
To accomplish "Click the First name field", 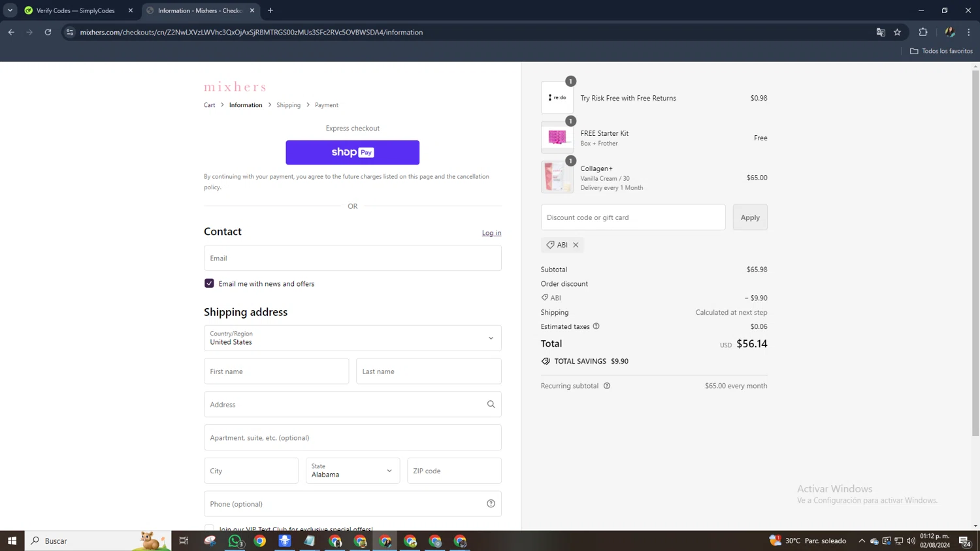I will pyautogui.click(x=276, y=371).
